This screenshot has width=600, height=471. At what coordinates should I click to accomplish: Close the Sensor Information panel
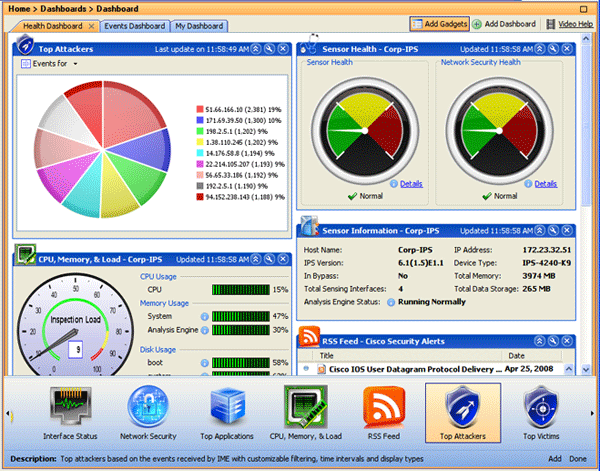pyautogui.click(x=567, y=230)
